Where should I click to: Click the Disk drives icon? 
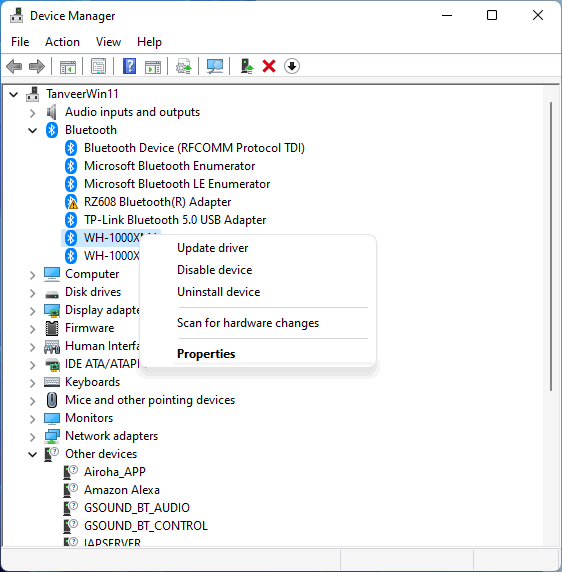(52, 294)
